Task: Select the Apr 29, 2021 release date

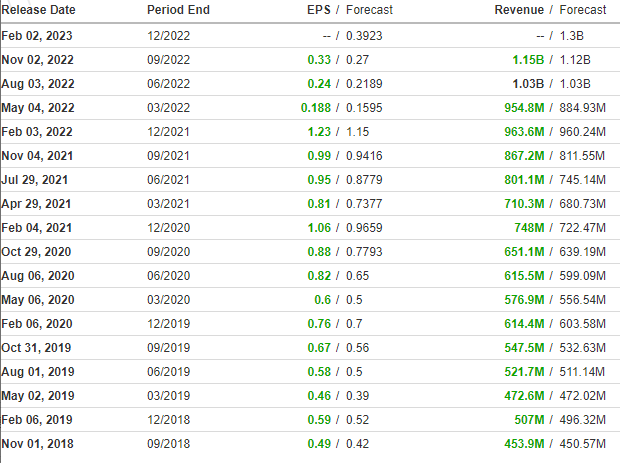Action: (x=36, y=204)
